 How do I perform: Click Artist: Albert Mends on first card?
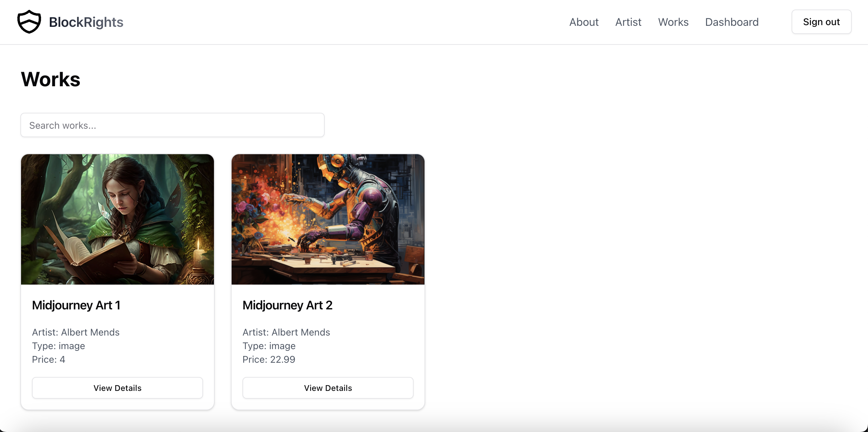pos(76,332)
